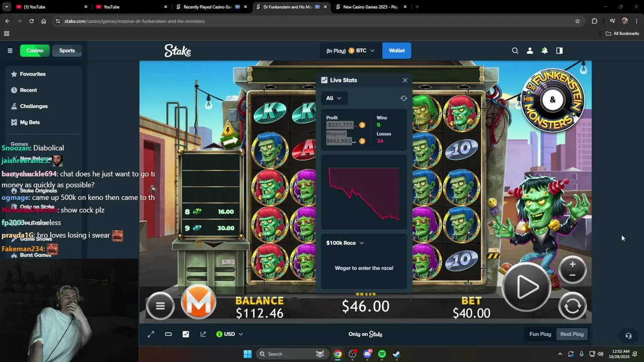
Task: Open a new Chrome tab
Action: click(x=417, y=7)
